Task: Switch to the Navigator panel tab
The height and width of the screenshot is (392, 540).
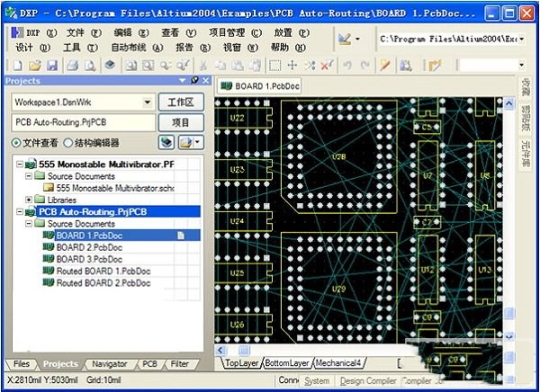Action: [x=109, y=364]
